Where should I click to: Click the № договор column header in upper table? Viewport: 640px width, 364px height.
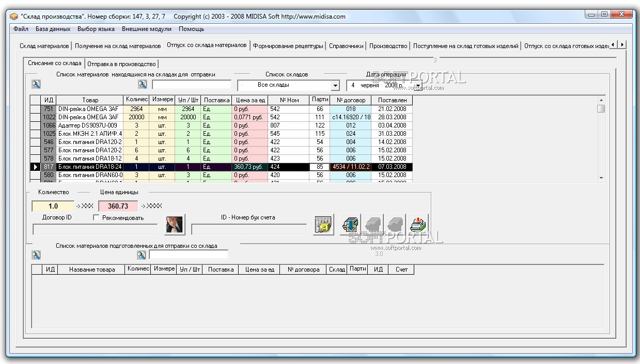[350, 100]
